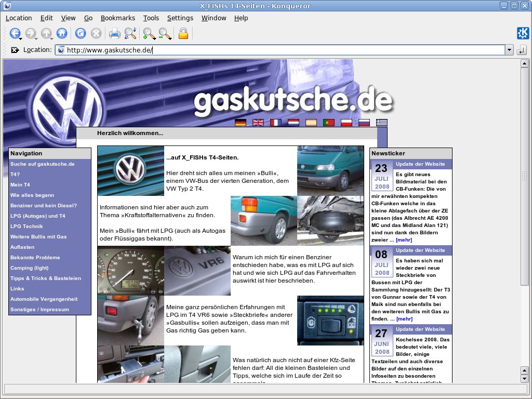This screenshot has width=532, height=399.
Task: Open the Help menu
Action: pyautogui.click(x=241, y=18)
